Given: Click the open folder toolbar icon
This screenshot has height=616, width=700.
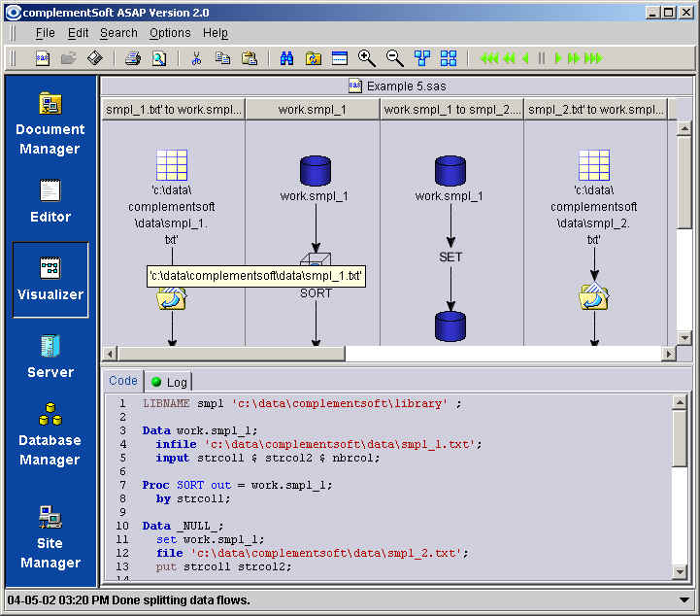Looking at the screenshot, I should (x=68, y=58).
